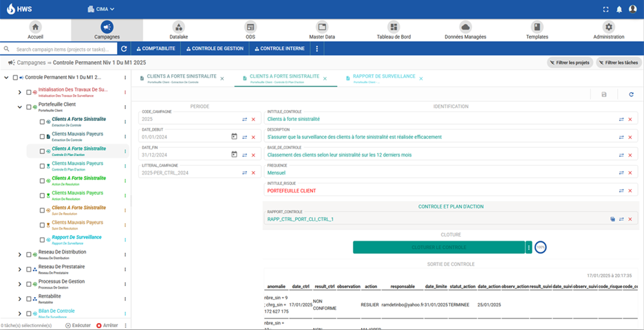
Task: Collapse the Portefeuille Client tree node
Action: [x=19, y=107]
